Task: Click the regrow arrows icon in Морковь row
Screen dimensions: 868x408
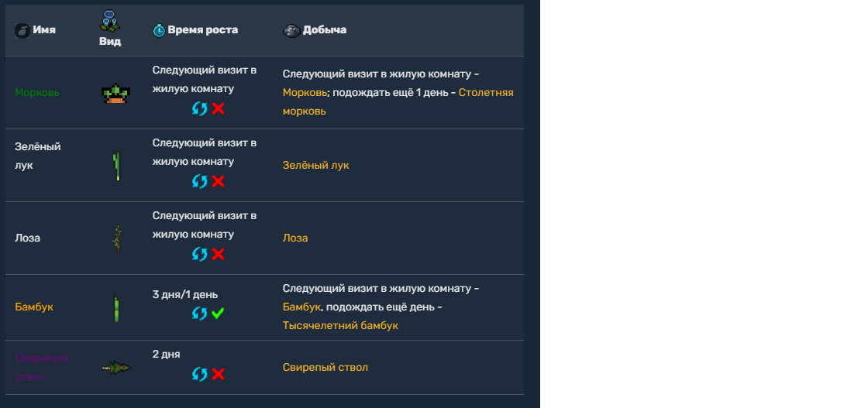Action: click(x=200, y=108)
